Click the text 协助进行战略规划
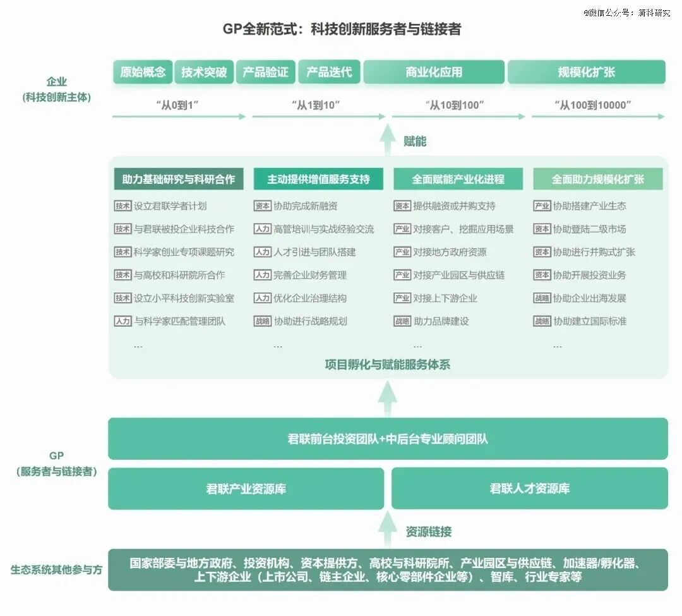 [x=311, y=321]
